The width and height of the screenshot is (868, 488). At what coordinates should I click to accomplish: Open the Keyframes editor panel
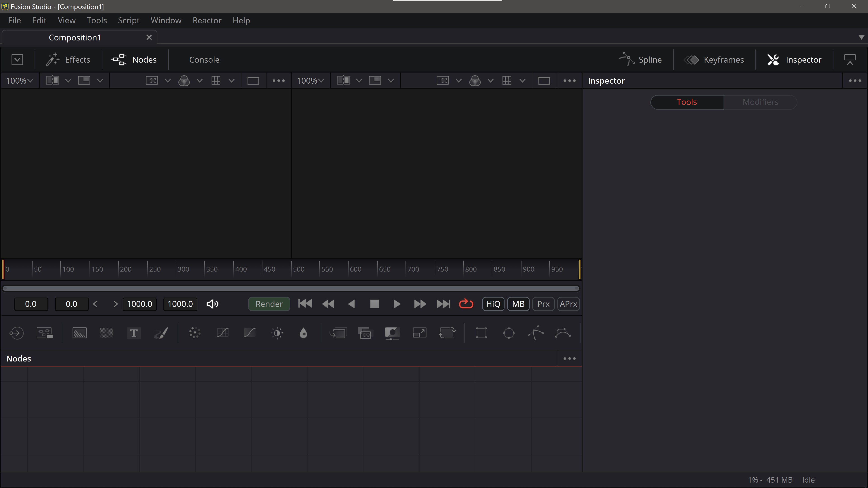(x=714, y=60)
